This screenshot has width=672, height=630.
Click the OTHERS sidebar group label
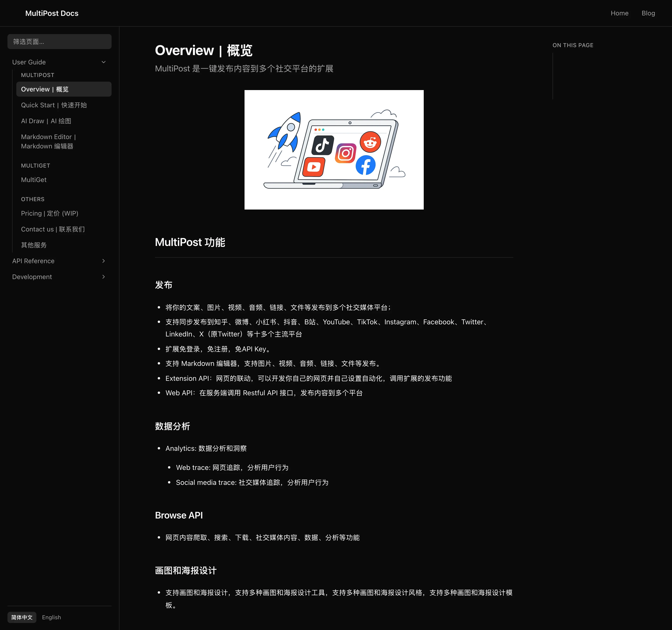33,199
